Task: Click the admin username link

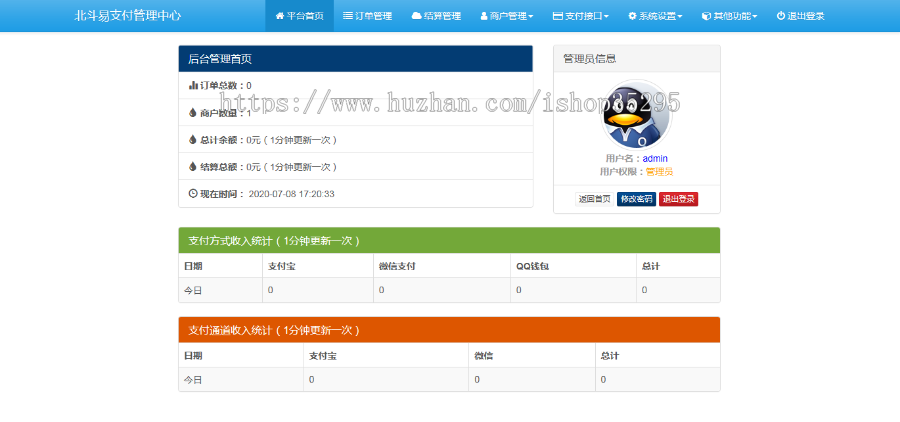Action: coord(655,158)
